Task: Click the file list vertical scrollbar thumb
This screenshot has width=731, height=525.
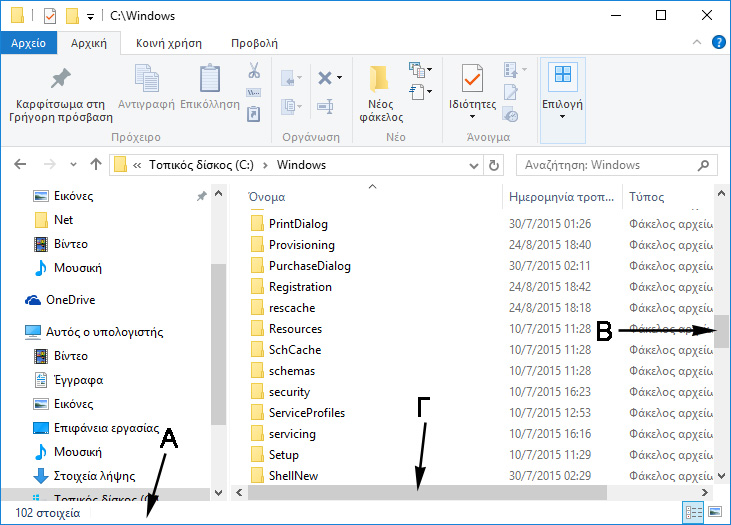Action: click(721, 331)
